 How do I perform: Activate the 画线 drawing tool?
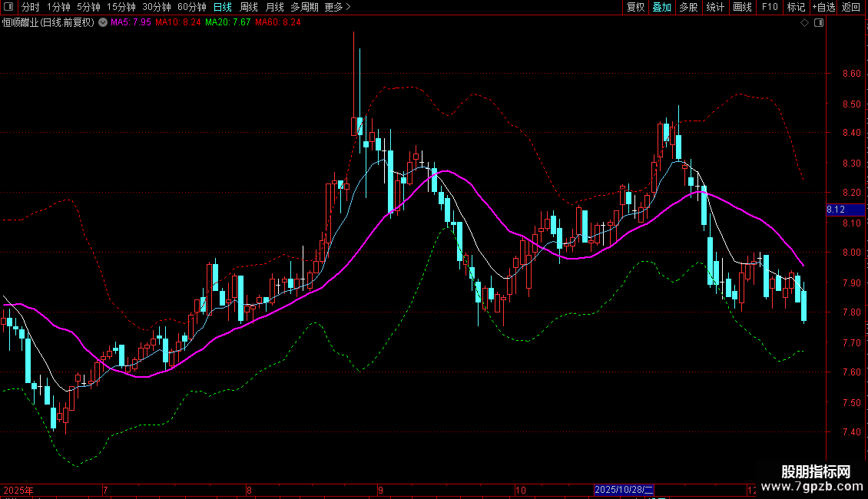(x=742, y=7)
